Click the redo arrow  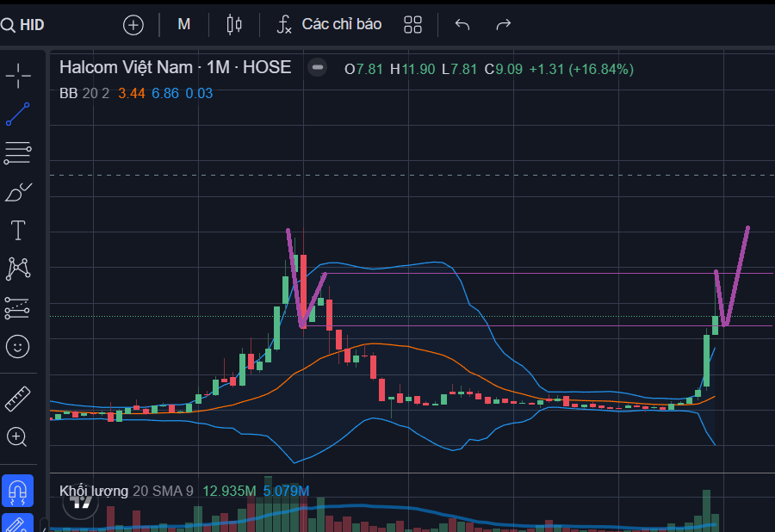pos(503,24)
